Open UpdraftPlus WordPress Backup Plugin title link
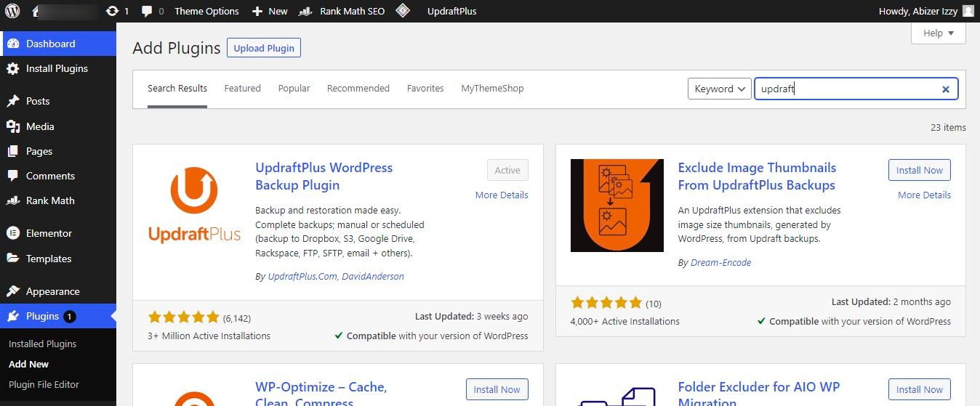980x406 pixels. [324, 176]
